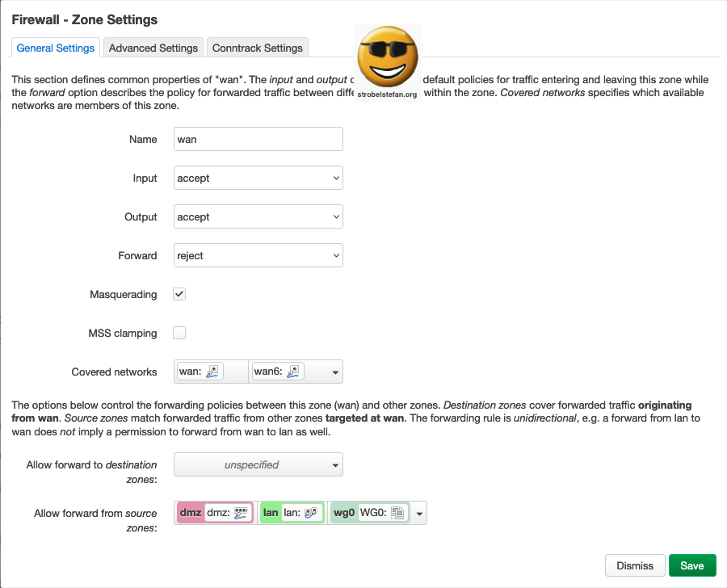Disable the Masquerading checkbox
727x588 pixels.
point(179,294)
